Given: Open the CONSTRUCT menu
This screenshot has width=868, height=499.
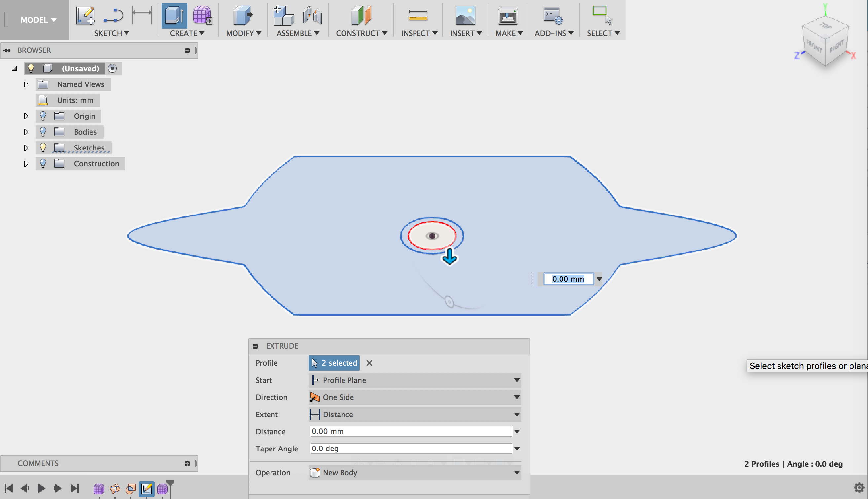Looking at the screenshot, I should click(x=361, y=33).
